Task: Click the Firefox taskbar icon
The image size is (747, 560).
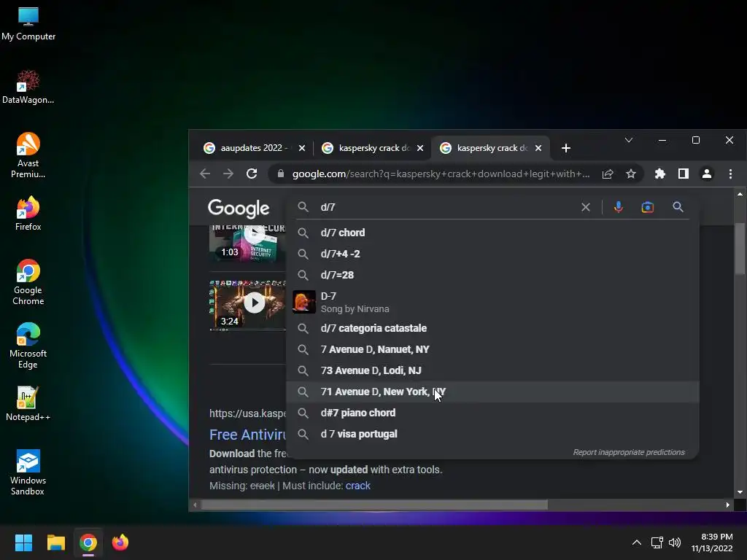Action: coord(120,542)
